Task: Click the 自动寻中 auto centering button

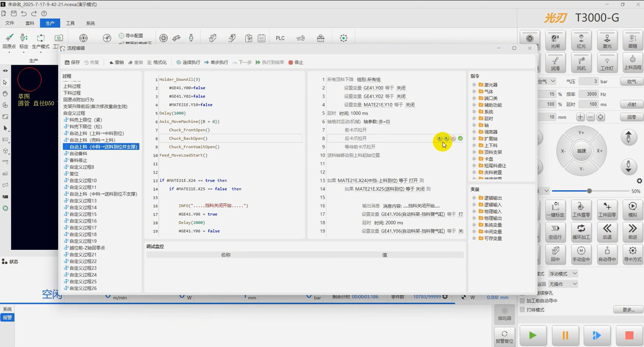Action: [x=607, y=254]
